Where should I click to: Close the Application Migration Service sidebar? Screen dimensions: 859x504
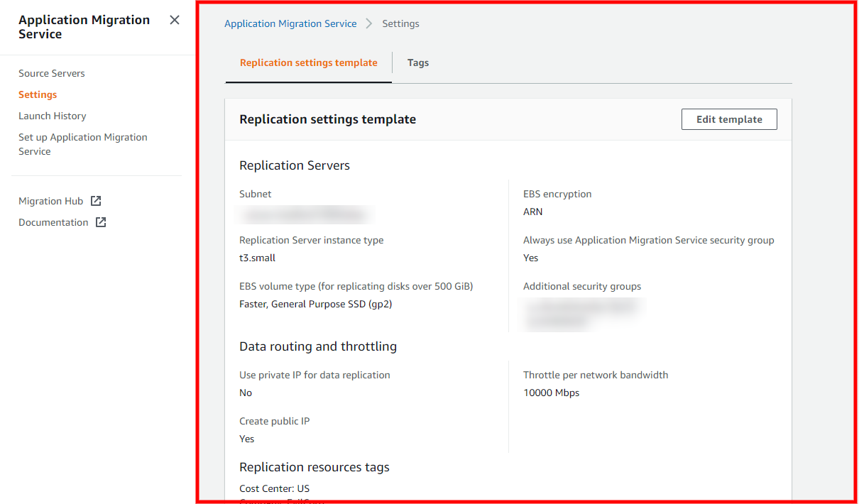pos(175,20)
